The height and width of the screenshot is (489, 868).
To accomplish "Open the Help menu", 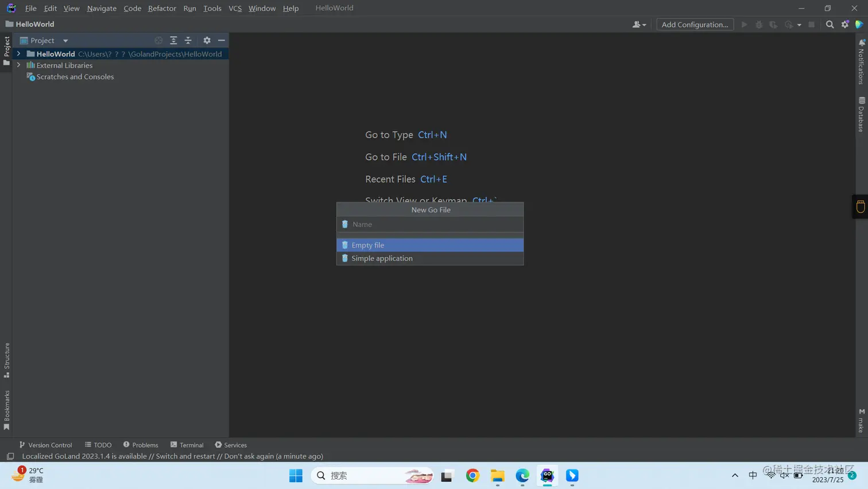I will click(x=290, y=8).
